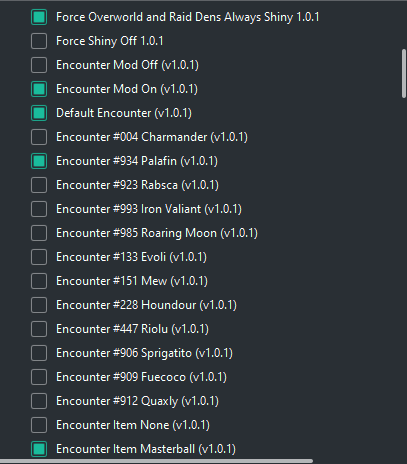The width and height of the screenshot is (407, 464).
Task: Uncheck Encounter Item Masterball
Action: point(39,449)
